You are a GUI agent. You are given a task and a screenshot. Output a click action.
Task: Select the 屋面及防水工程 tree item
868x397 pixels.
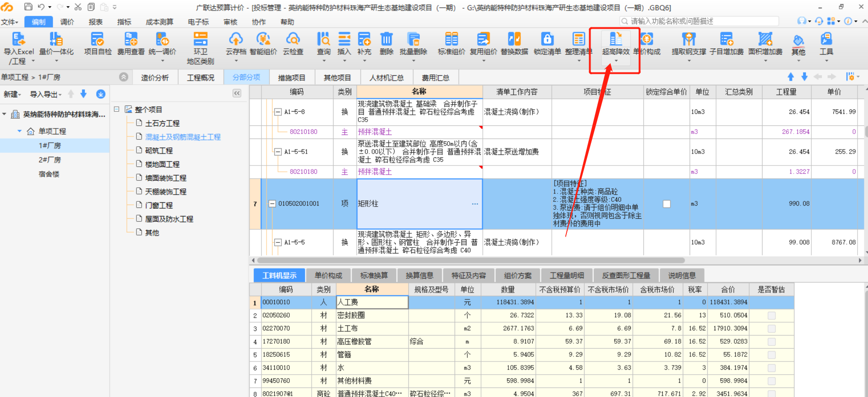coord(169,219)
